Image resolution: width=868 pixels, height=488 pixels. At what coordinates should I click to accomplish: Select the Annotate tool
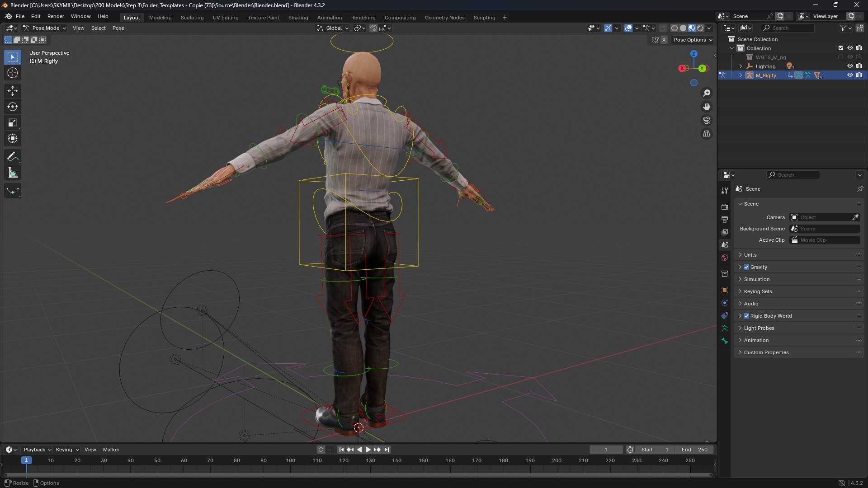(x=13, y=157)
